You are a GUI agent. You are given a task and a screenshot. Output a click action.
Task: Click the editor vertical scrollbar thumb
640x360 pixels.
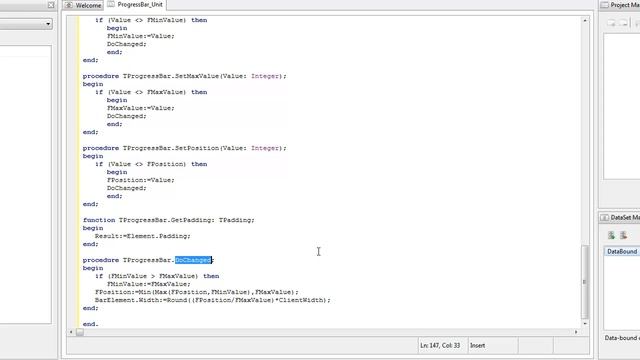click(585, 282)
